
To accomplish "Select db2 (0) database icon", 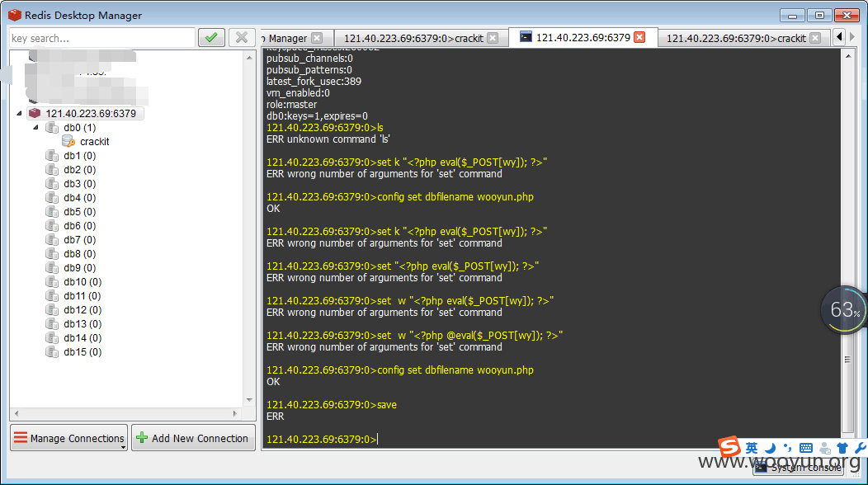I will click(x=52, y=169).
